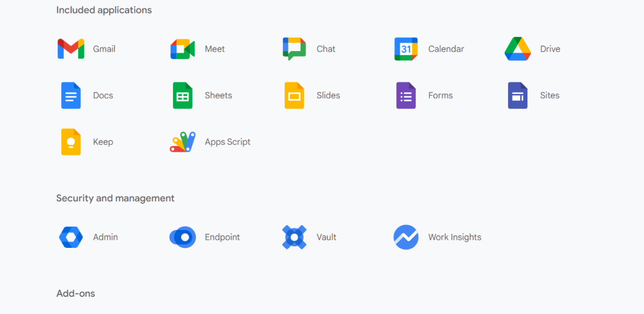Open the Sites app icon
This screenshot has height=314, width=644.
pos(517,95)
